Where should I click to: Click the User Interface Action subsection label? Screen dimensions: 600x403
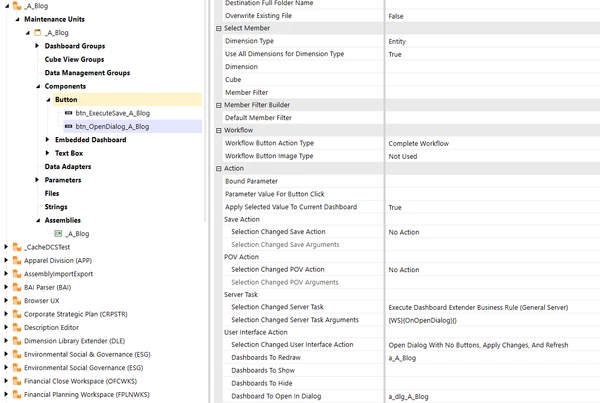(x=256, y=332)
